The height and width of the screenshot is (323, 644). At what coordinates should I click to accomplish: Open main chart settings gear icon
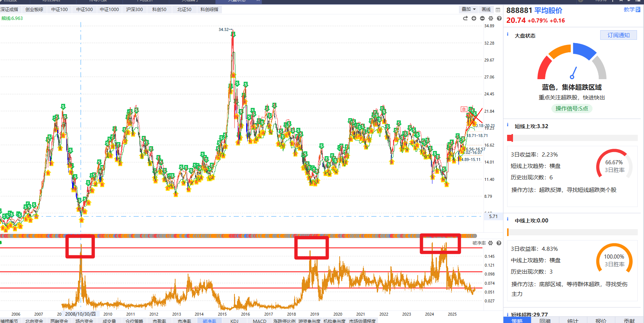(x=491, y=18)
